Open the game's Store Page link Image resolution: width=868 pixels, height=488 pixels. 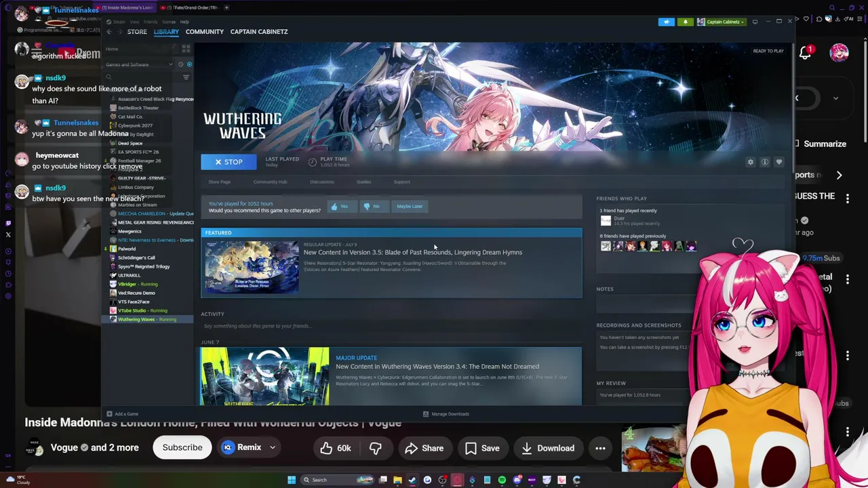pyautogui.click(x=219, y=182)
